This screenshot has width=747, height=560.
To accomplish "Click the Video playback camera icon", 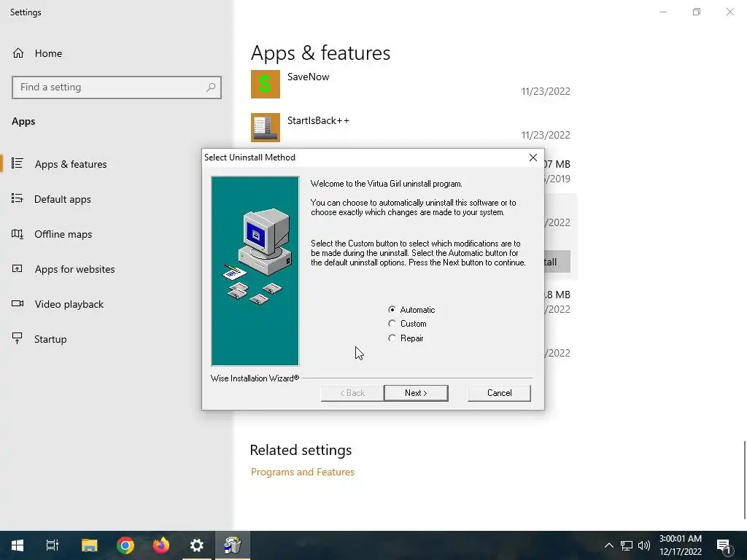I will tap(18, 303).
